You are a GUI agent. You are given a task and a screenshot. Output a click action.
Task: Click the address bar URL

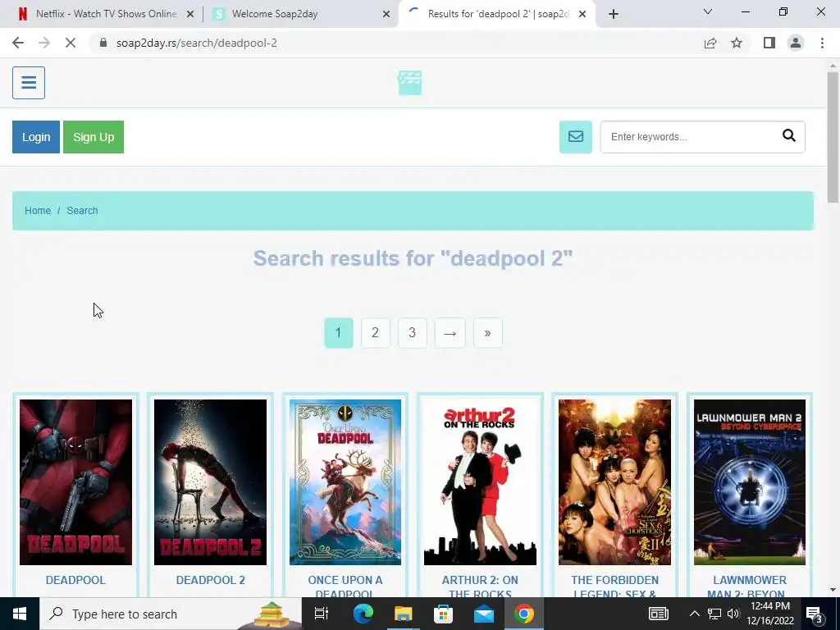[197, 43]
